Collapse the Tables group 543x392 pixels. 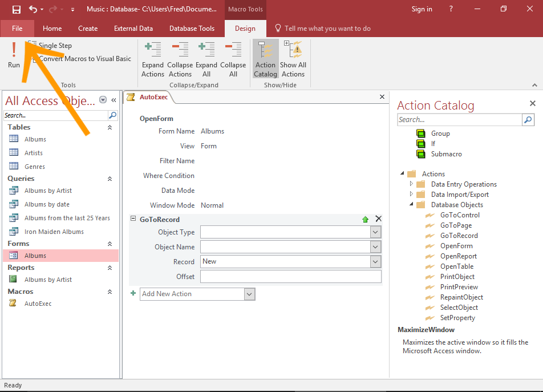click(110, 127)
